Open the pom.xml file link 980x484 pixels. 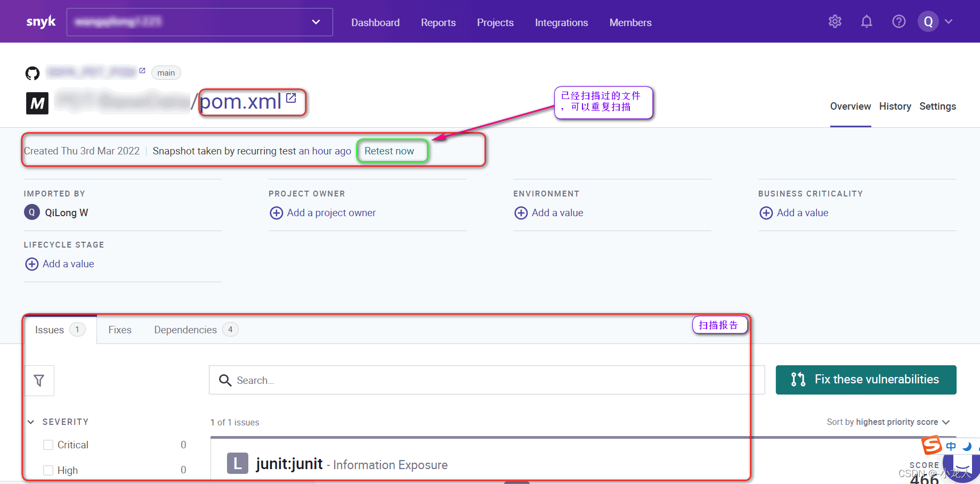(x=240, y=102)
